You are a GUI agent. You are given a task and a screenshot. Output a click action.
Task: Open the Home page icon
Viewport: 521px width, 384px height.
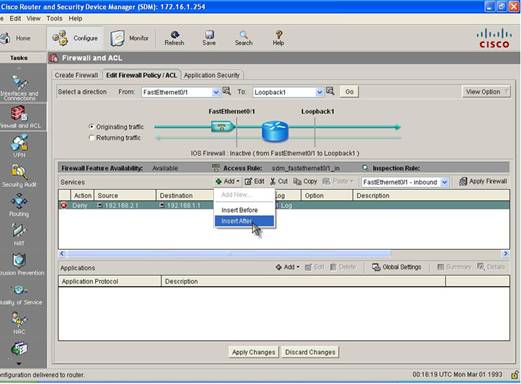(x=5, y=38)
